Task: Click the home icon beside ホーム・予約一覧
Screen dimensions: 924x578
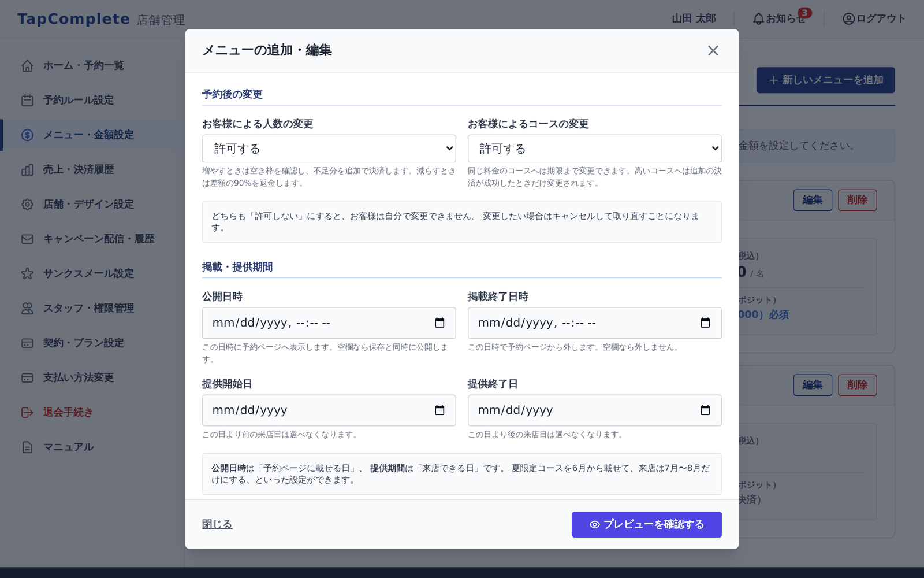Action: [x=27, y=66]
